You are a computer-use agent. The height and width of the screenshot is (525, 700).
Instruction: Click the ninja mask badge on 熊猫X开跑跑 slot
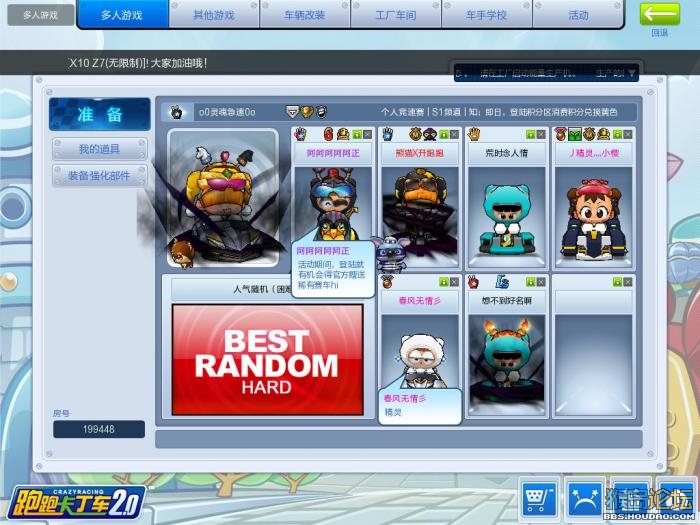pos(429,134)
